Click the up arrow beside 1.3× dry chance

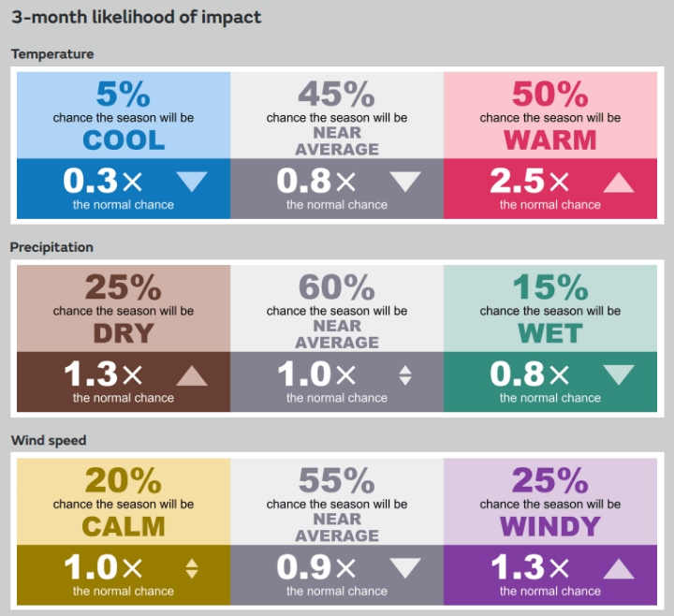[192, 375]
